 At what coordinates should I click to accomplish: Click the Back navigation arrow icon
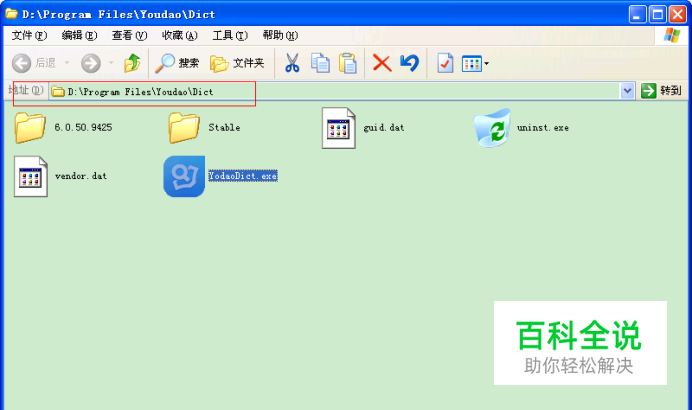pos(21,63)
